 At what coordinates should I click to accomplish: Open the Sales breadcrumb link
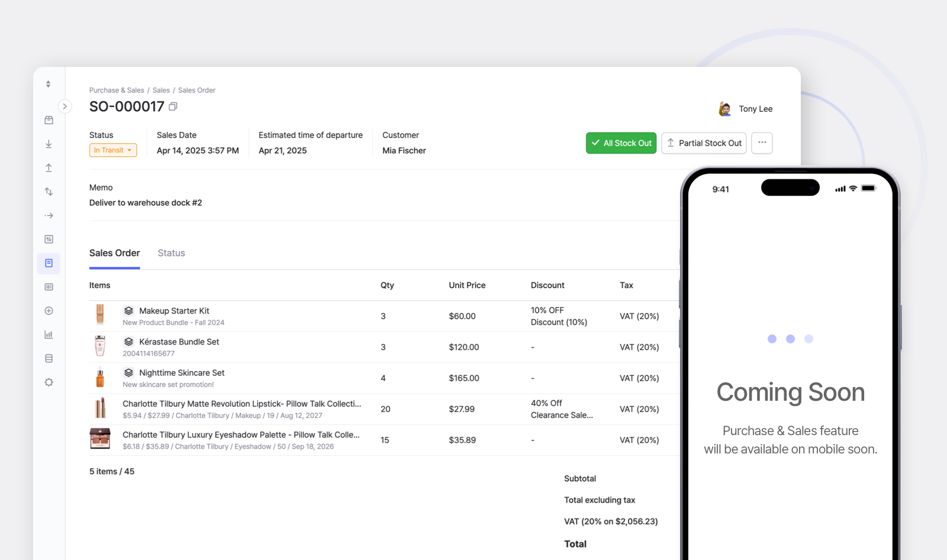(x=160, y=90)
